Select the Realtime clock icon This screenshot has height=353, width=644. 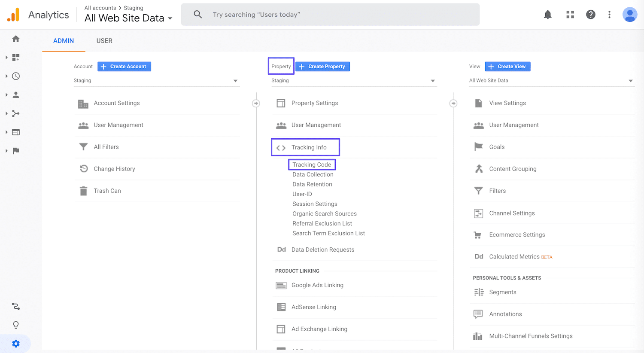pyautogui.click(x=15, y=76)
